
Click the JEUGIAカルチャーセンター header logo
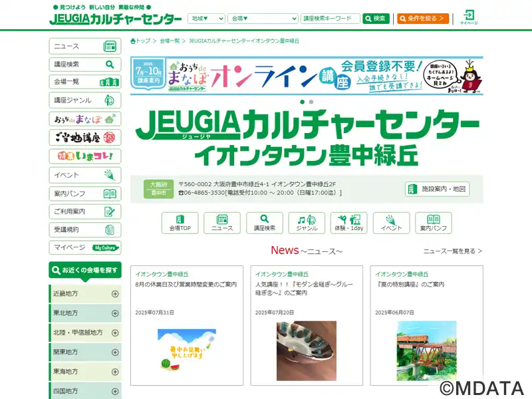[115, 19]
